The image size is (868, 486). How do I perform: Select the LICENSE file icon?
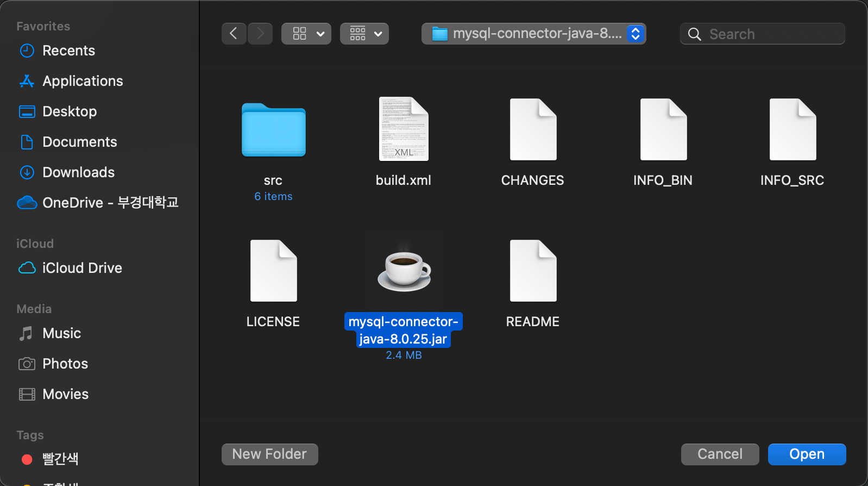(x=274, y=271)
